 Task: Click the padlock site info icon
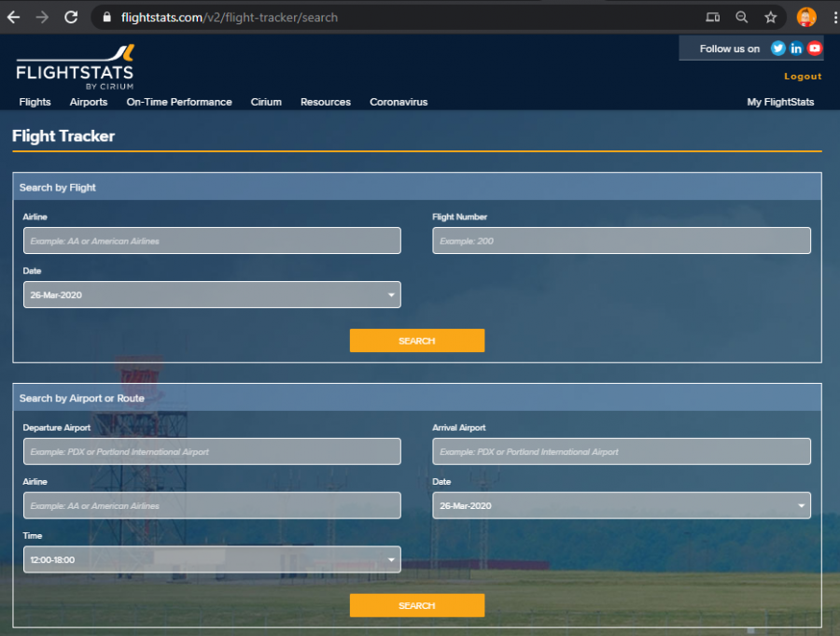click(x=107, y=17)
